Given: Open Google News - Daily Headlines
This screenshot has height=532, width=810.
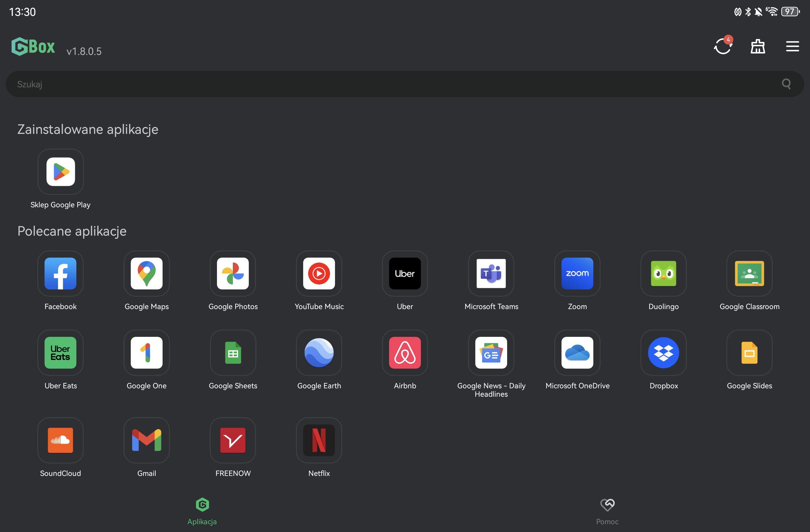Looking at the screenshot, I should pos(491,353).
